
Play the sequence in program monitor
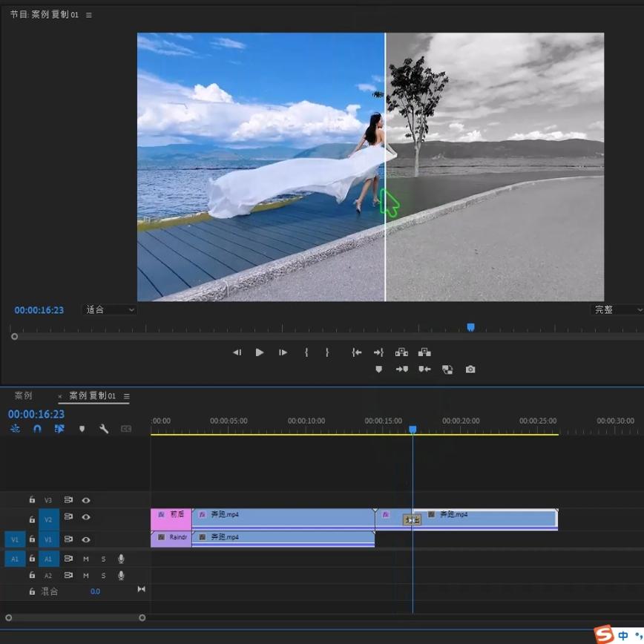point(260,352)
